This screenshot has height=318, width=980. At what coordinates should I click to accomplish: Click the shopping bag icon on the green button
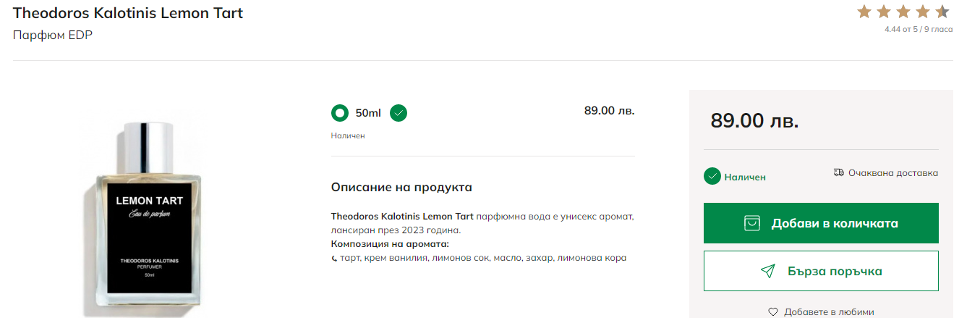[753, 223]
